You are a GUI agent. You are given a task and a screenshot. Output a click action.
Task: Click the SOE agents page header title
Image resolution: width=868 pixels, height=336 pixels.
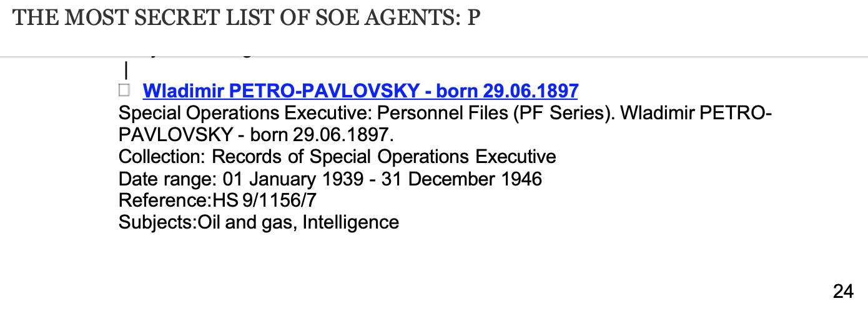(x=246, y=17)
